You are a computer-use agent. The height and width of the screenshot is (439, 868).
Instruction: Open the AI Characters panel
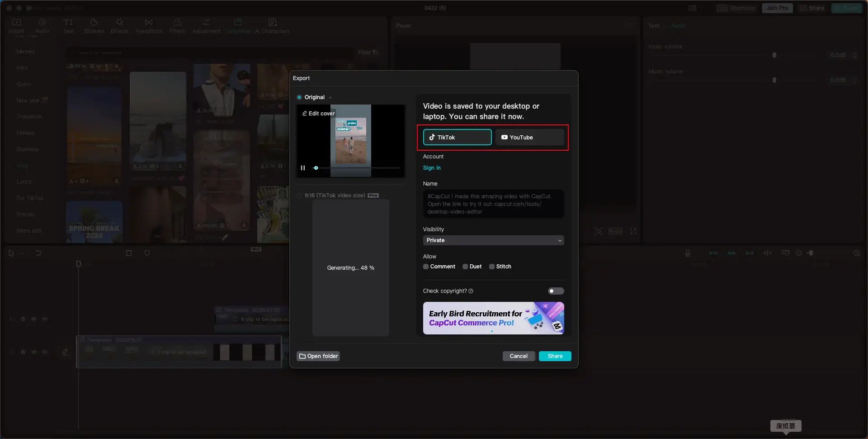(x=272, y=25)
